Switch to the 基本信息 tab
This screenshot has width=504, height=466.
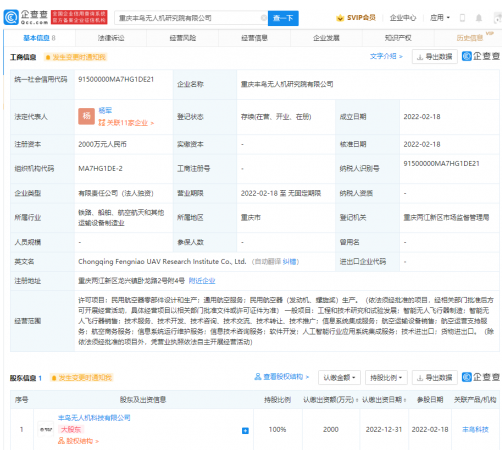pyautogui.click(x=39, y=38)
